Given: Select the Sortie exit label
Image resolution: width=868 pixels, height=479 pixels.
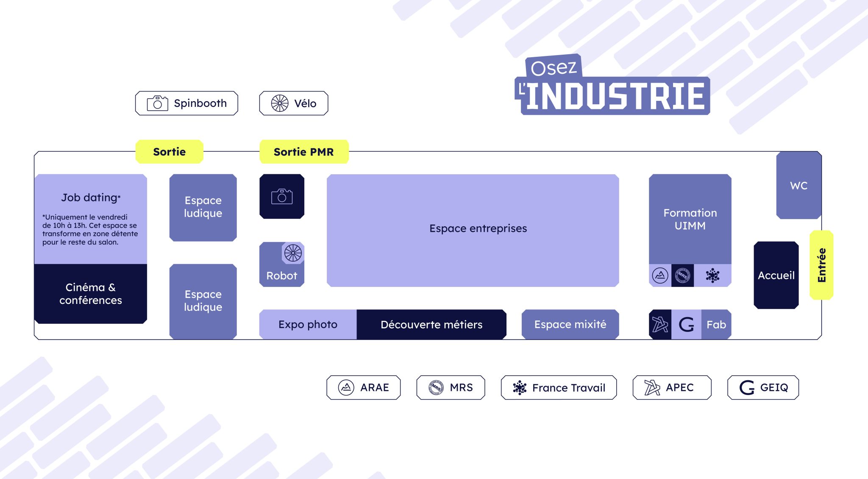Looking at the screenshot, I should (169, 152).
